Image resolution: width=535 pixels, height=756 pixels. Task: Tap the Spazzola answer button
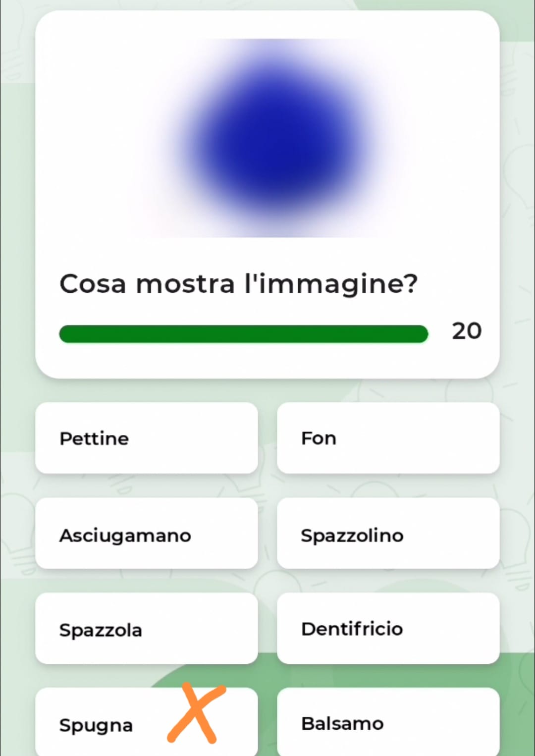[x=146, y=629]
